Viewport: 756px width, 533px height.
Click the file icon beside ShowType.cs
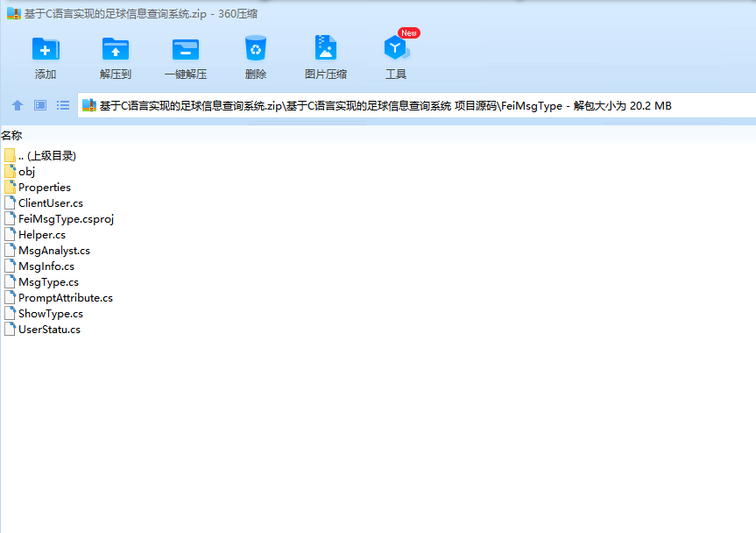[x=11, y=313]
